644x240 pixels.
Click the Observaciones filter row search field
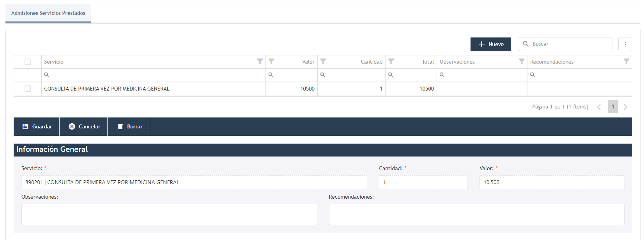click(482, 75)
